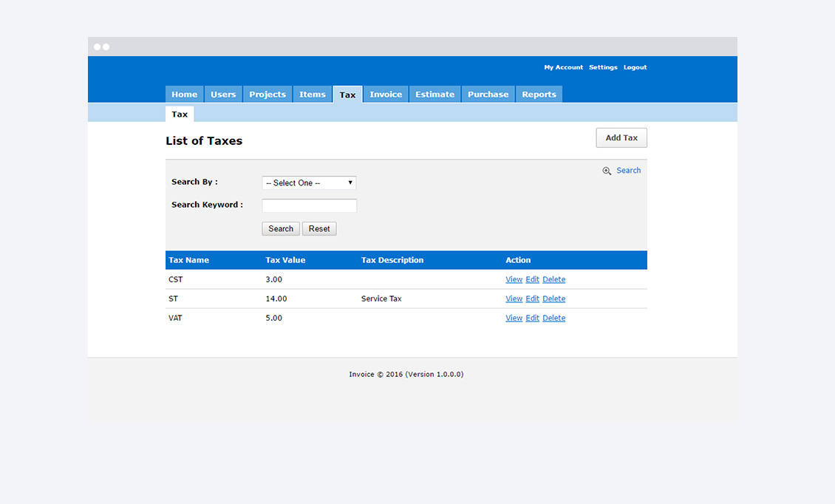Open the Items tab

(312, 95)
